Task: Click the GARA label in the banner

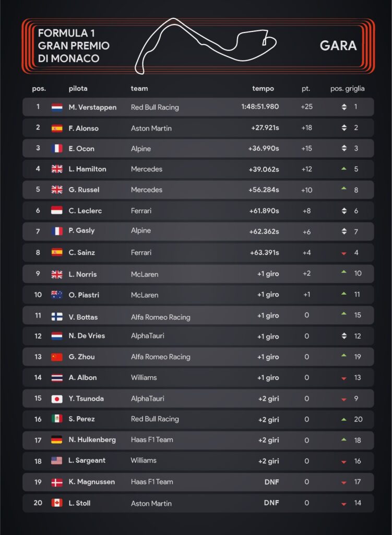Action: click(x=338, y=46)
